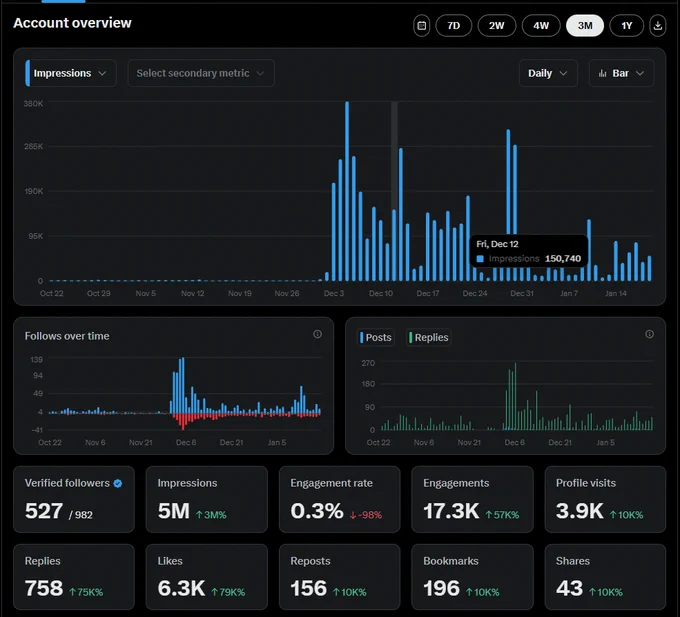680x617 pixels.
Task: Download the analytics data via export icon
Action: [x=657, y=26]
